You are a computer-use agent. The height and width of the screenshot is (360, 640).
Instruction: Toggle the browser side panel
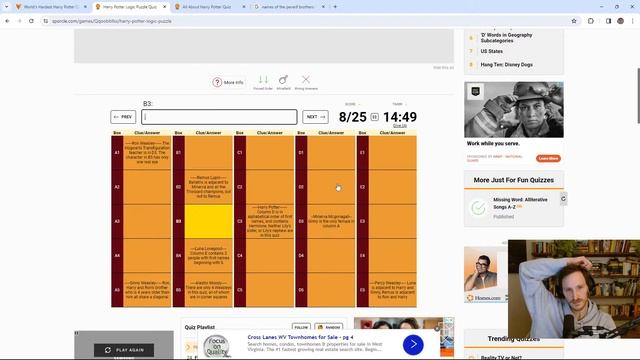coord(608,21)
